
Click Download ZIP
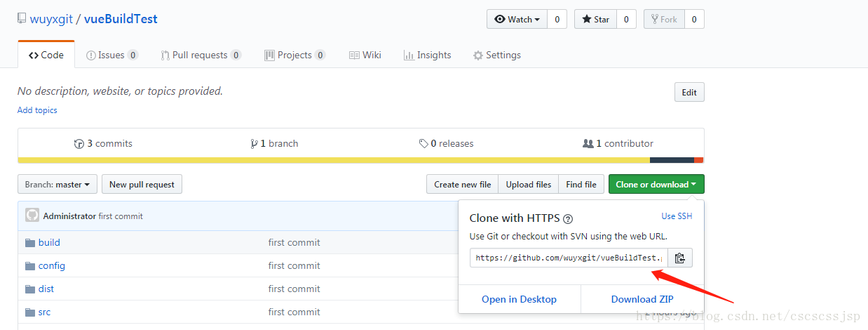point(642,299)
